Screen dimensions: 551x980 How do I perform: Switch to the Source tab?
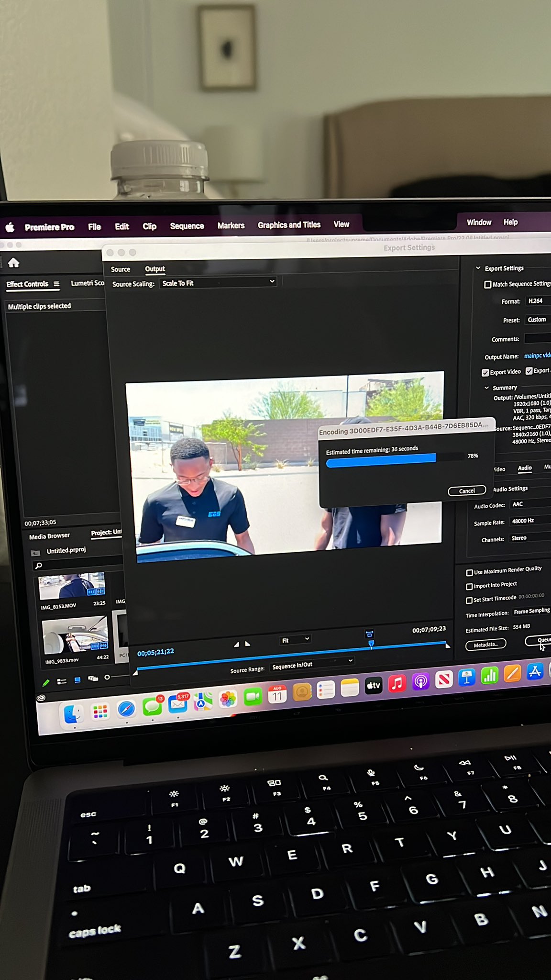tap(121, 269)
